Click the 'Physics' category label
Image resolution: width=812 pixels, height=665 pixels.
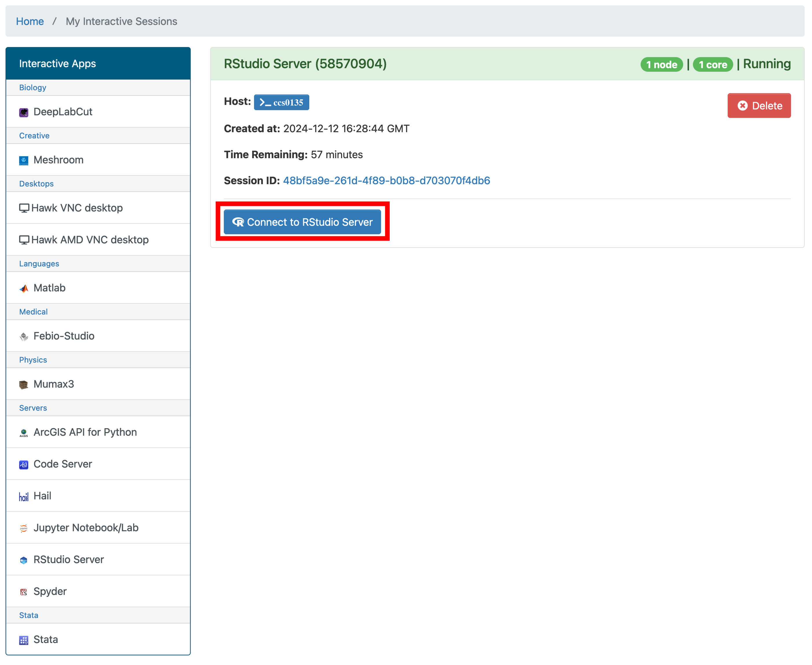coord(33,360)
